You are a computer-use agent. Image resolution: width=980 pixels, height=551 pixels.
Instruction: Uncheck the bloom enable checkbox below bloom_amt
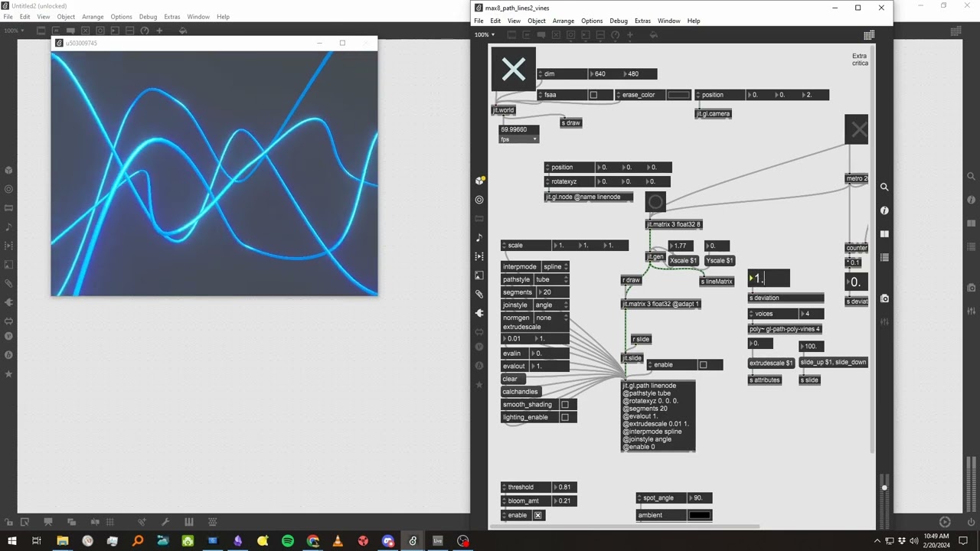538,515
